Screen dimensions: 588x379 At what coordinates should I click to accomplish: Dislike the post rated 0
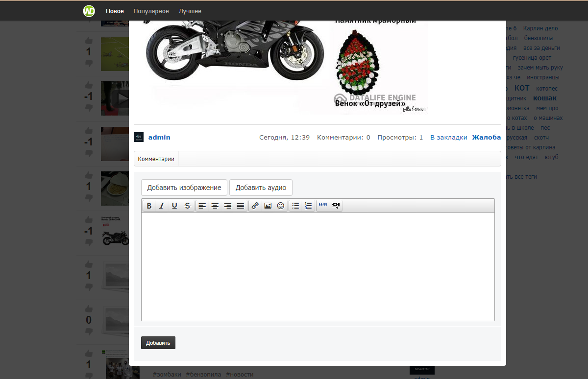click(x=89, y=332)
